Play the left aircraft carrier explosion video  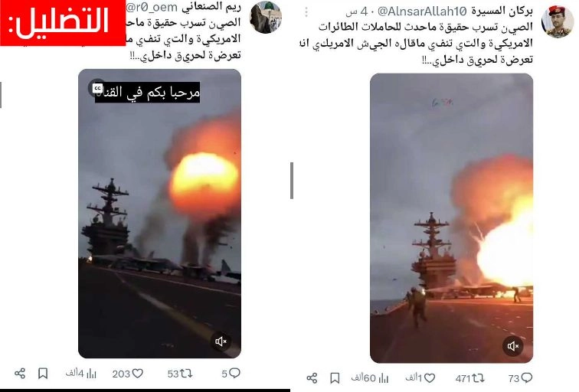(159, 214)
